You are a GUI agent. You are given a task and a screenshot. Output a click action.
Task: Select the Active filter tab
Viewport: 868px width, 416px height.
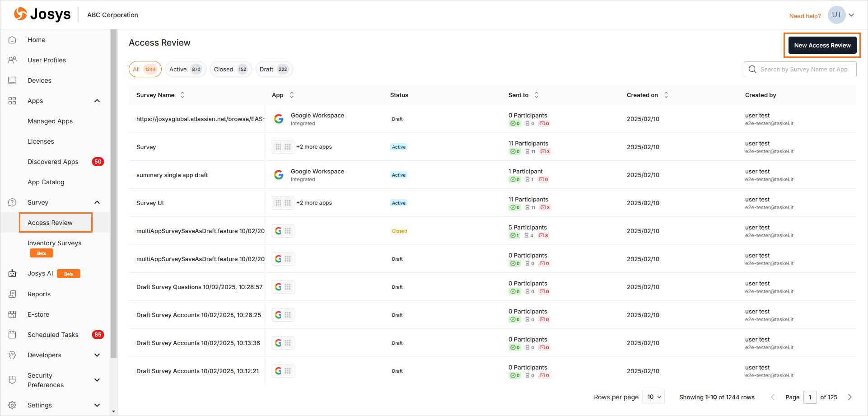(x=186, y=69)
